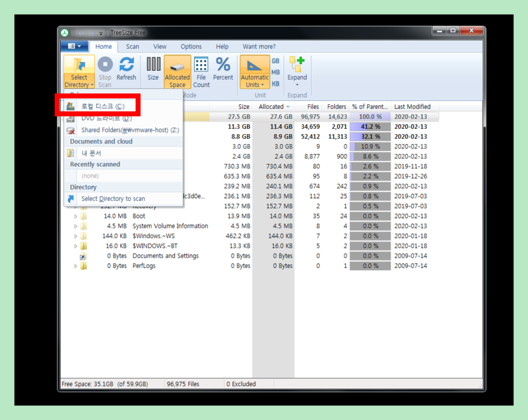Click the 27.5 GB size cell
This screenshot has height=420, width=528.
[x=239, y=116]
